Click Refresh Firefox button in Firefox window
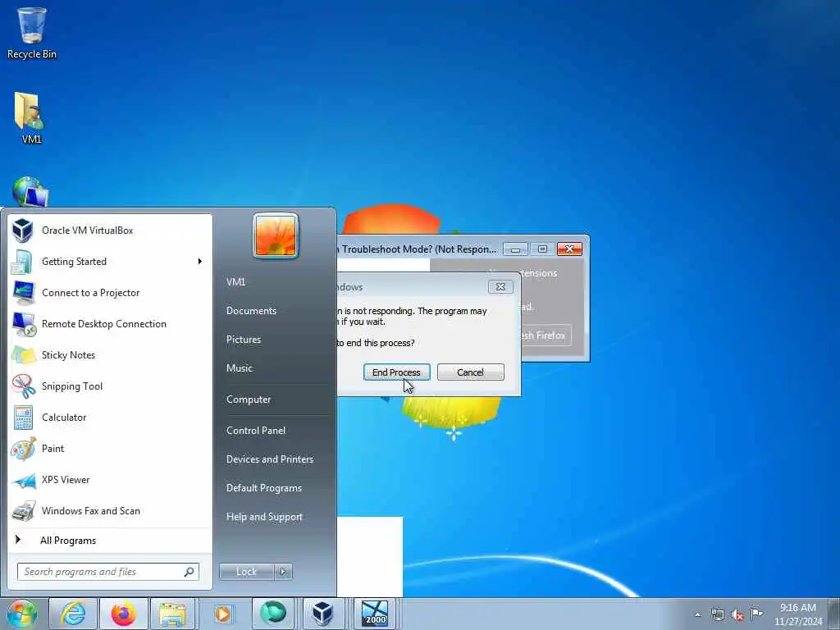The height and width of the screenshot is (630, 840). pyautogui.click(x=545, y=336)
